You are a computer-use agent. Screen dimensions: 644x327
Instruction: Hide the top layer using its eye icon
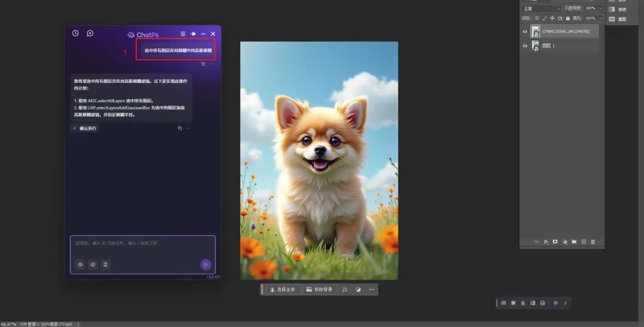525,32
